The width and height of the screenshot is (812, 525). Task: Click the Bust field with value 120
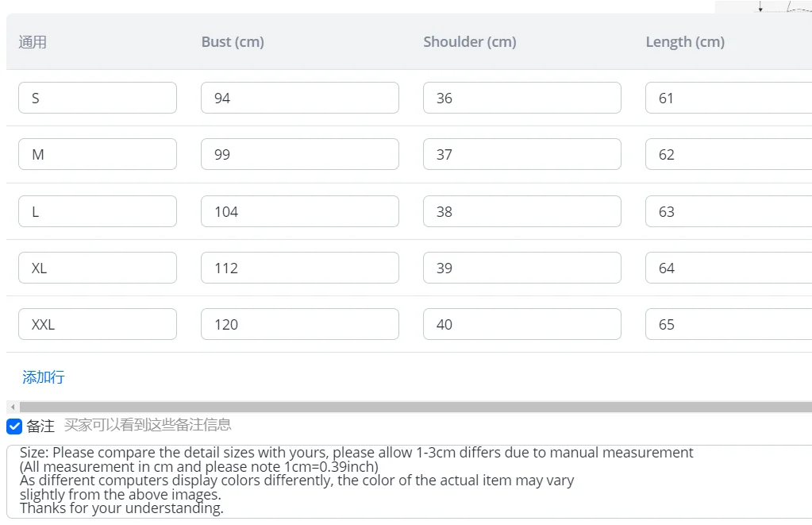pyautogui.click(x=300, y=324)
